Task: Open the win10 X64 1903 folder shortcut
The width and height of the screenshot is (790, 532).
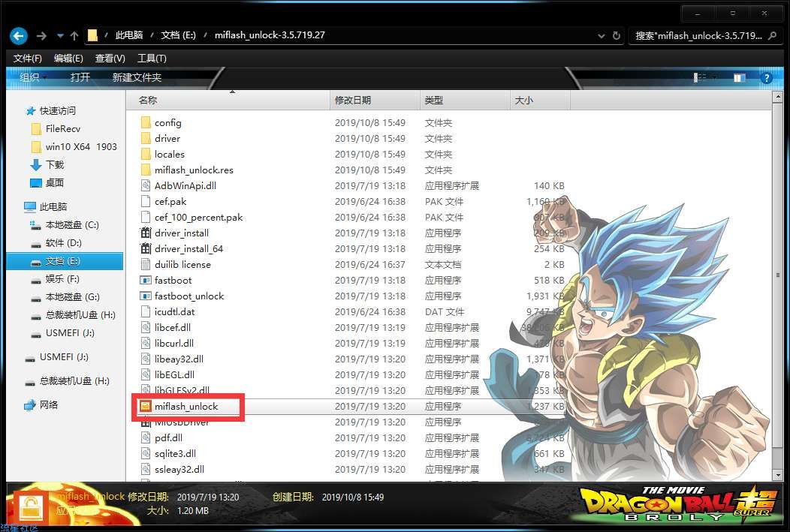Action: point(81,147)
